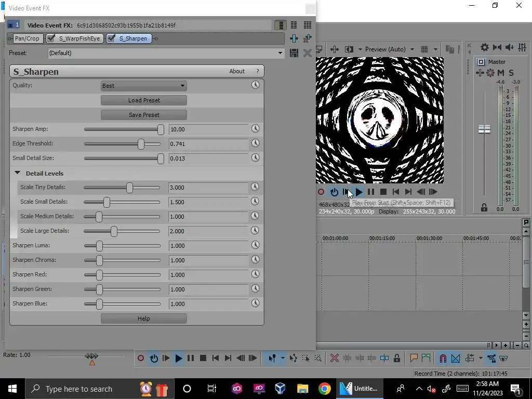Click Save Preset text button

tap(144, 115)
